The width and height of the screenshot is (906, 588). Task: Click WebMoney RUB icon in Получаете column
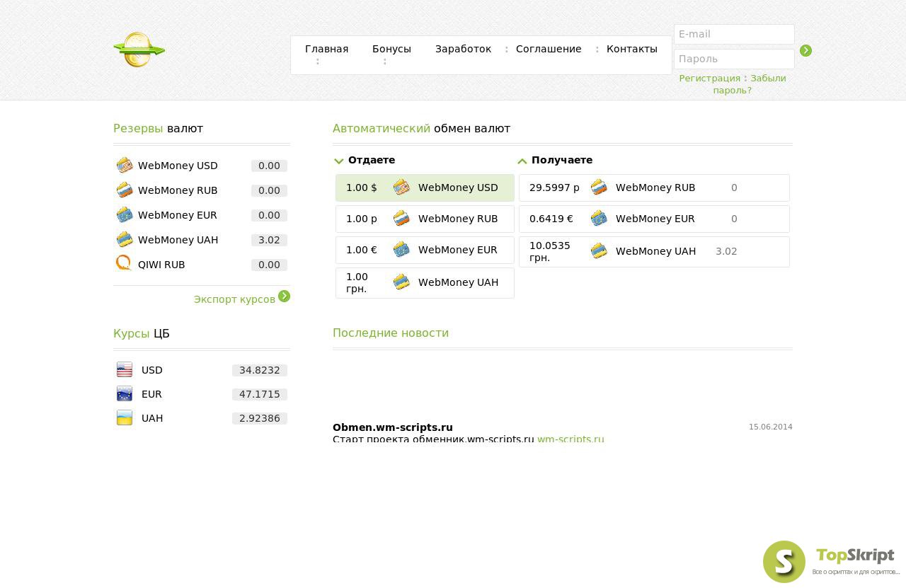tap(599, 188)
